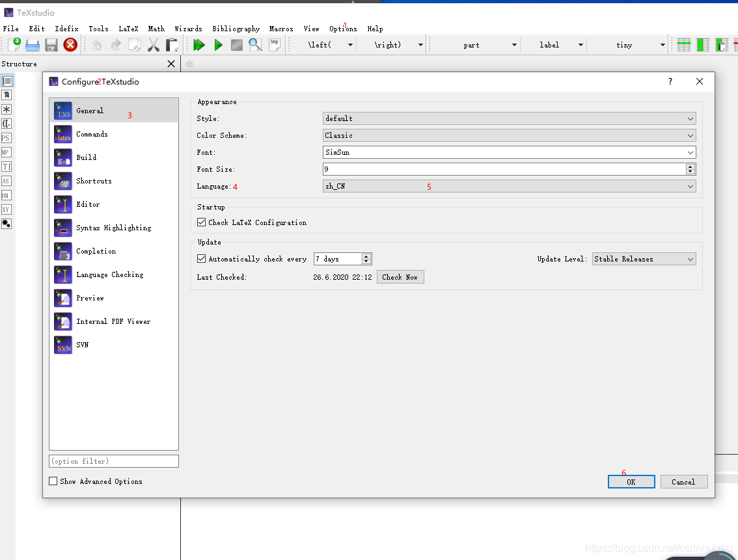
Task: Click the Compile single green arrow icon
Action: pyautogui.click(x=218, y=45)
